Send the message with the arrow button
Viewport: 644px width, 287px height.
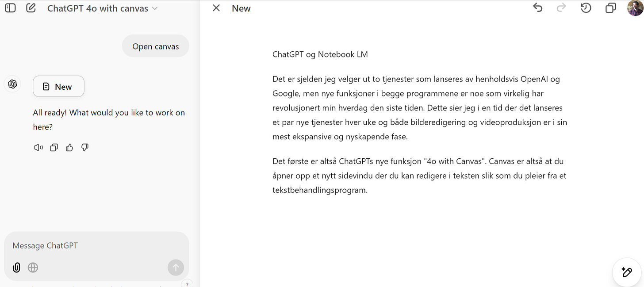click(x=176, y=267)
